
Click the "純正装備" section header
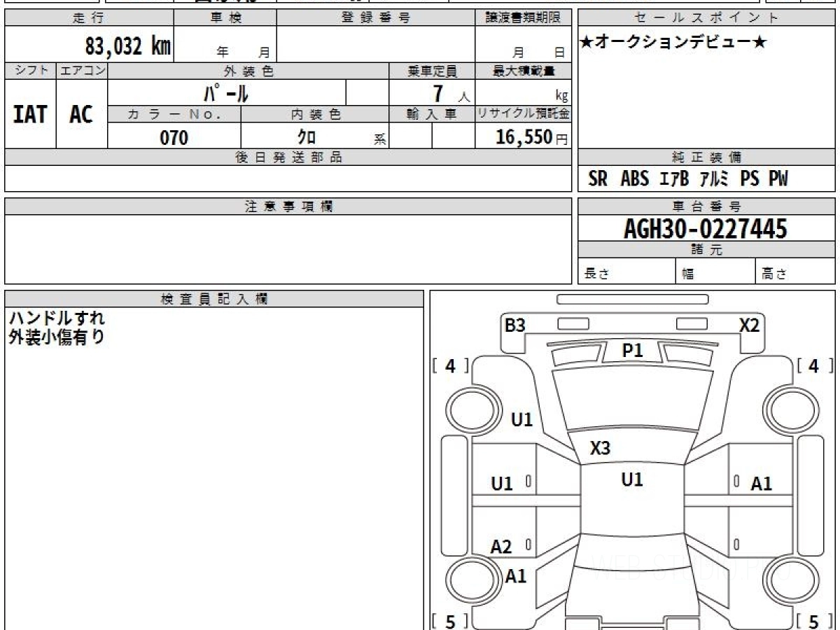click(706, 157)
